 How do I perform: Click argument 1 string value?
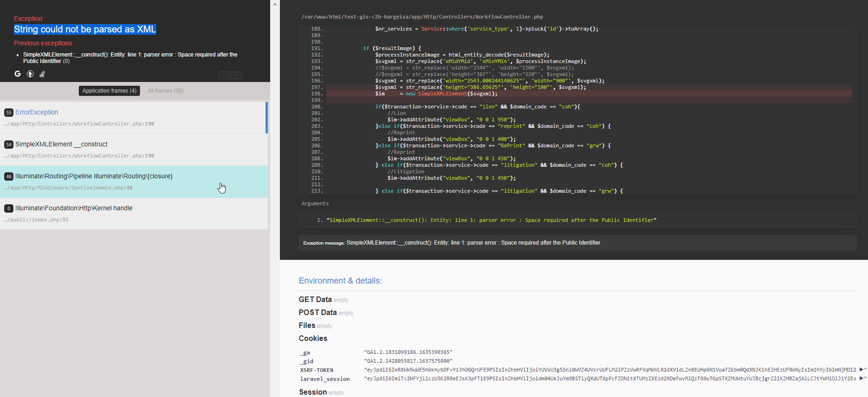[491, 220]
